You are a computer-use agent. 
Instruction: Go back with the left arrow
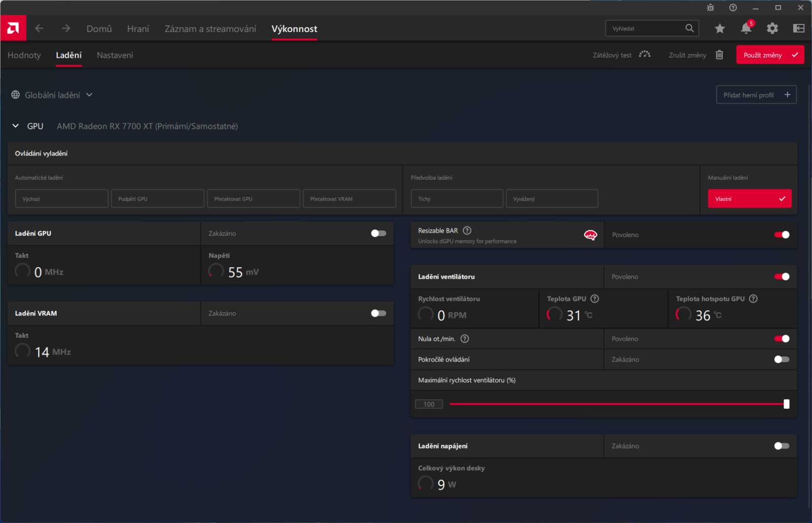pyautogui.click(x=39, y=28)
